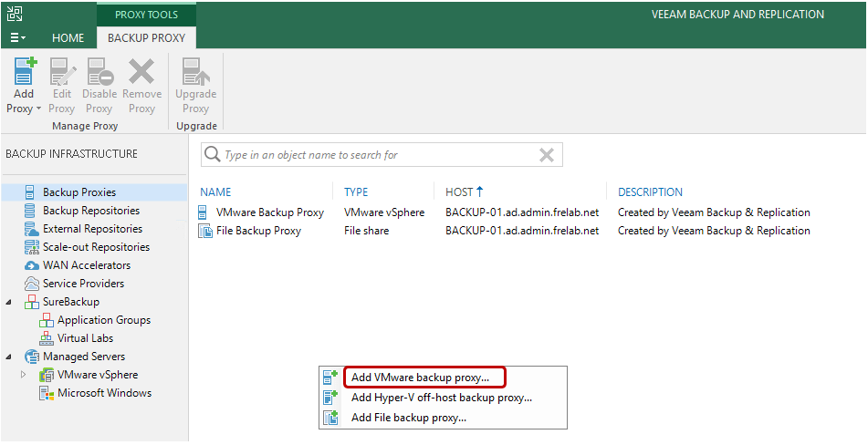The height and width of the screenshot is (445, 868).
Task: Click the Service Providers icon
Action: click(32, 284)
